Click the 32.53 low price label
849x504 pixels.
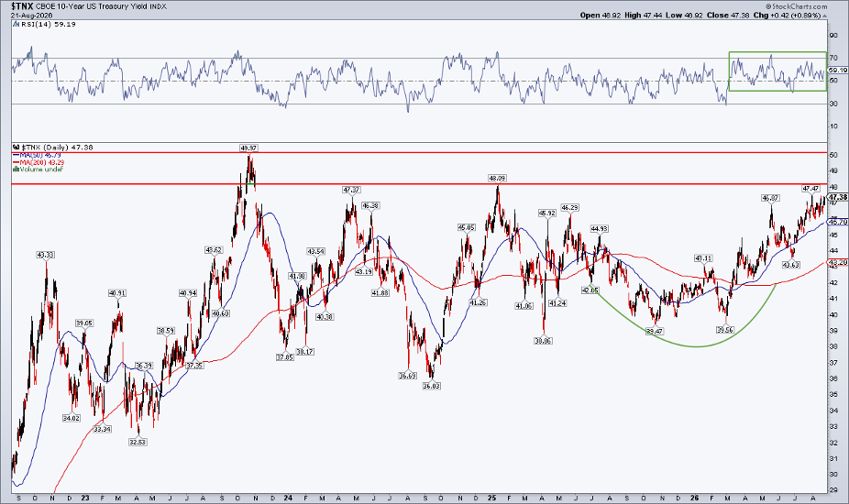click(137, 443)
